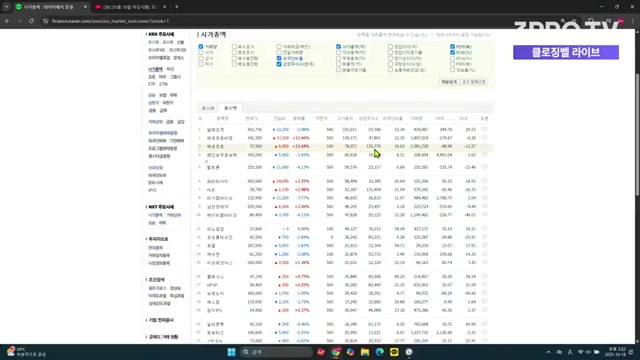Check the 시가 checkbox

click(x=201, y=52)
